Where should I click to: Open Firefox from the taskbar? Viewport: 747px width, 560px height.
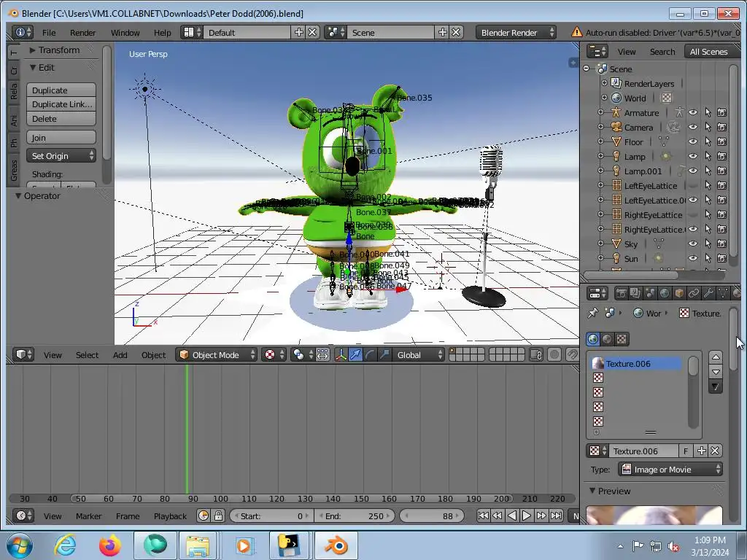pos(109,545)
